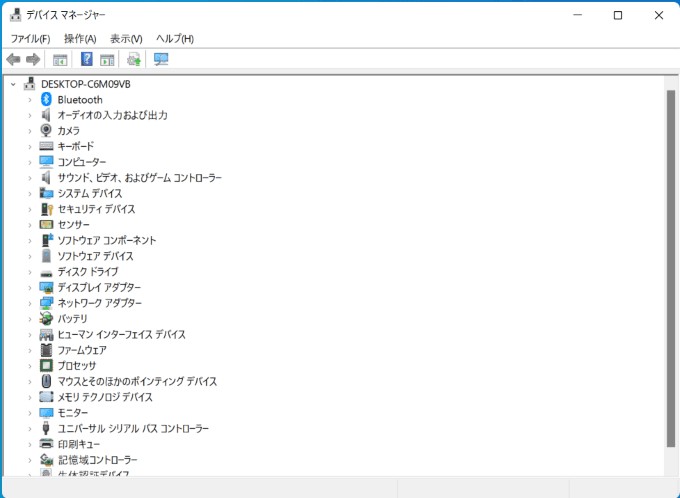680x498 pixels.
Task: Select the バッテリ category icon
Action: (x=47, y=319)
